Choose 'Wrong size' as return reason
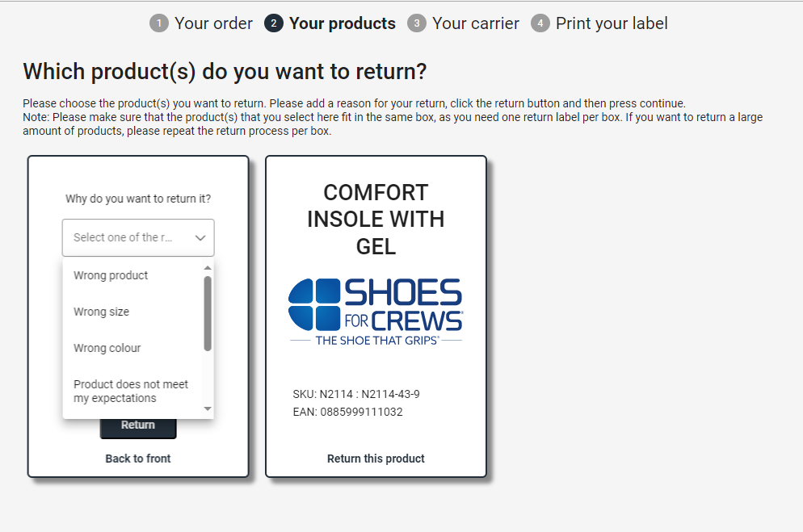The height and width of the screenshot is (532, 803). tap(102, 312)
